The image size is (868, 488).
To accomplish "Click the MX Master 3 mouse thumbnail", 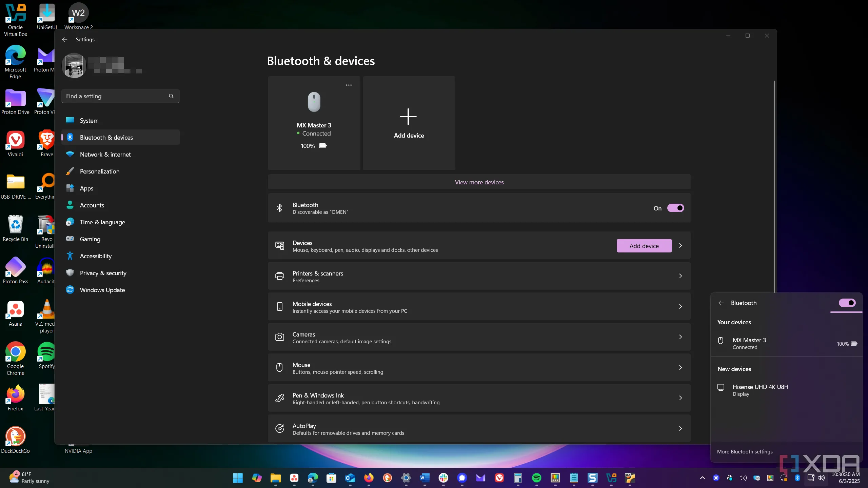I will click(314, 102).
